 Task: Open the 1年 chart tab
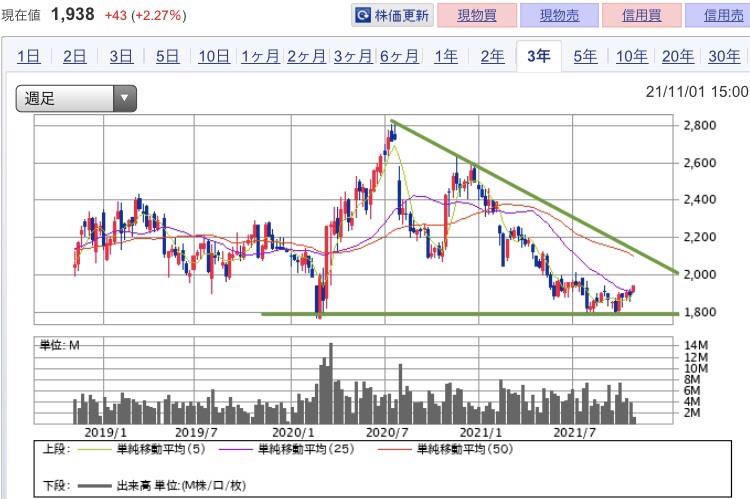pos(446,56)
